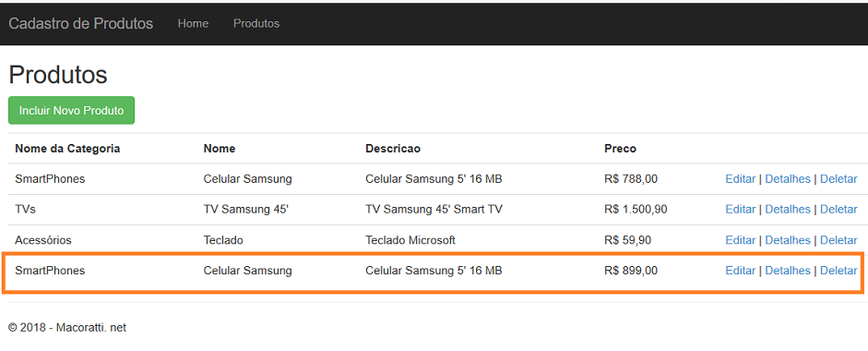868x351 pixels.
Task: View Detalhes for R$ 788,00 Celular Samsung
Action: (x=788, y=179)
